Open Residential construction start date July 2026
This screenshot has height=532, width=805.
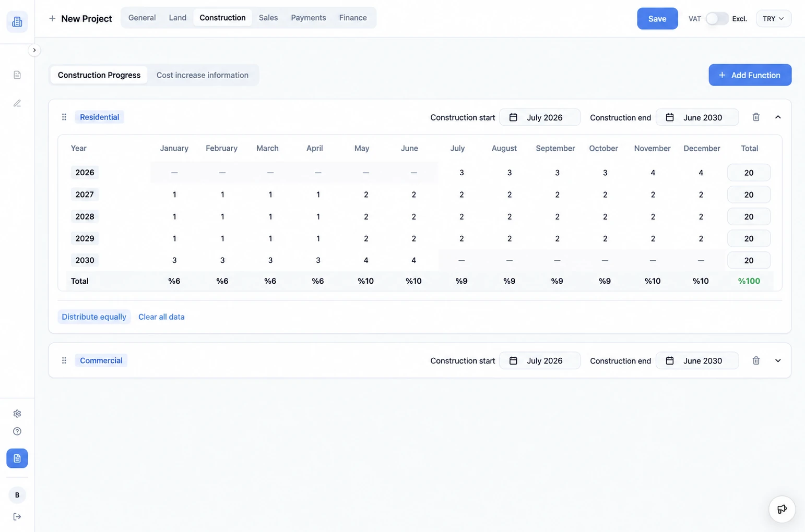540,117
